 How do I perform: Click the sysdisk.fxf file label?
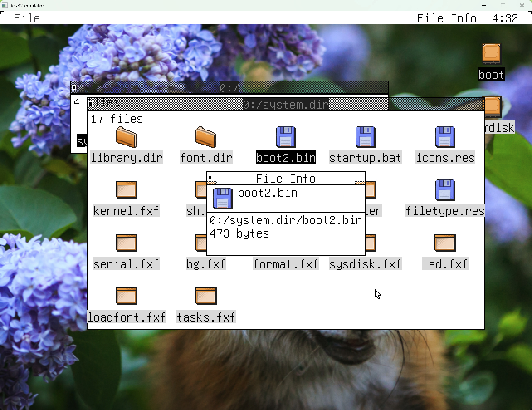tap(365, 264)
